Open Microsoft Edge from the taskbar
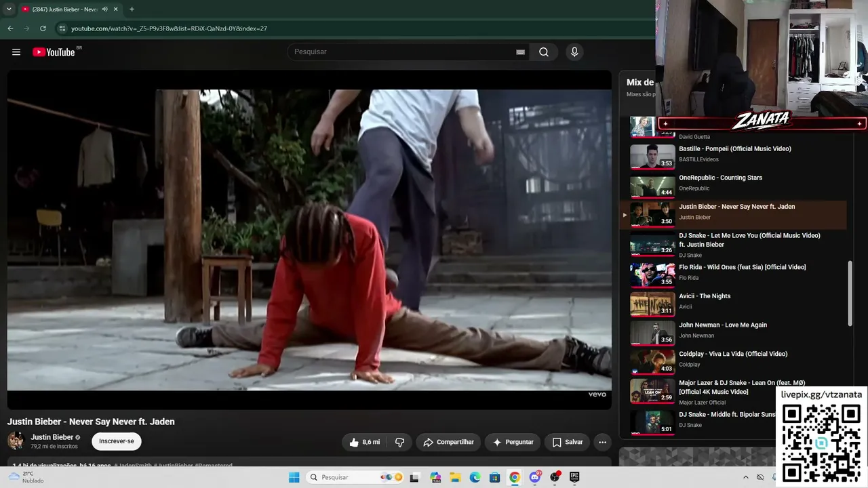Screen dimensions: 868x488 [x=475, y=477]
